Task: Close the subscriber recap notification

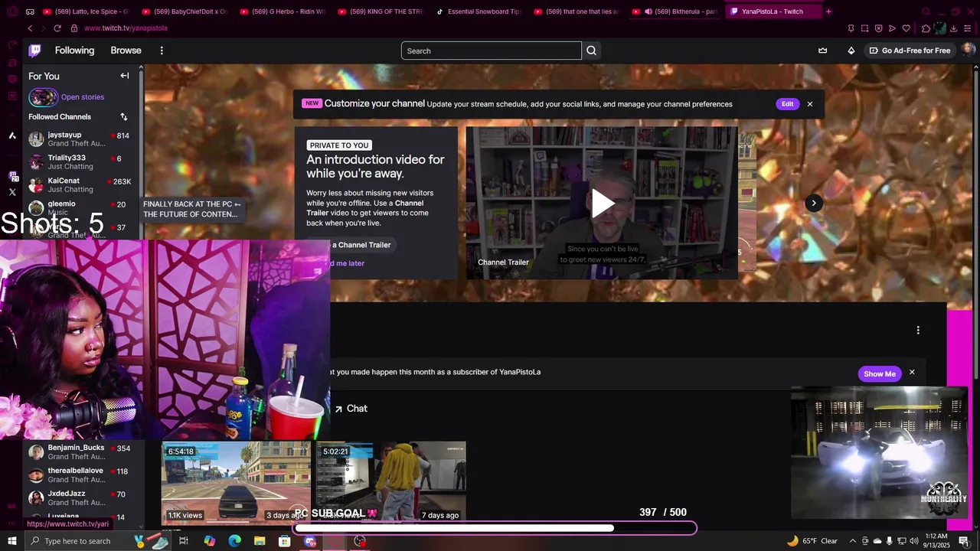Action: (x=912, y=373)
